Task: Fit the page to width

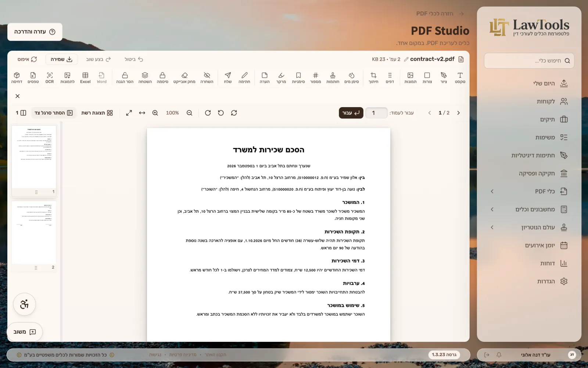Action: [142, 113]
